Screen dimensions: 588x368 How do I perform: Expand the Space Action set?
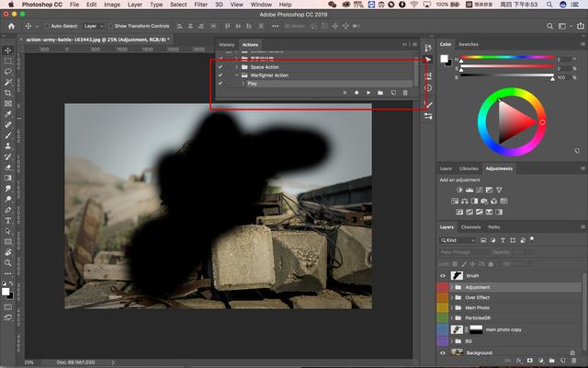point(237,67)
